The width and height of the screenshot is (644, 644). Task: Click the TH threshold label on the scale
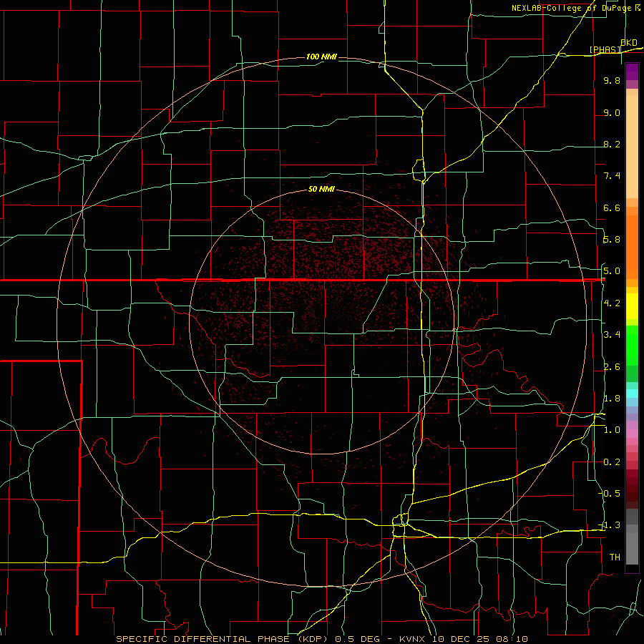(x=615, y=557)
